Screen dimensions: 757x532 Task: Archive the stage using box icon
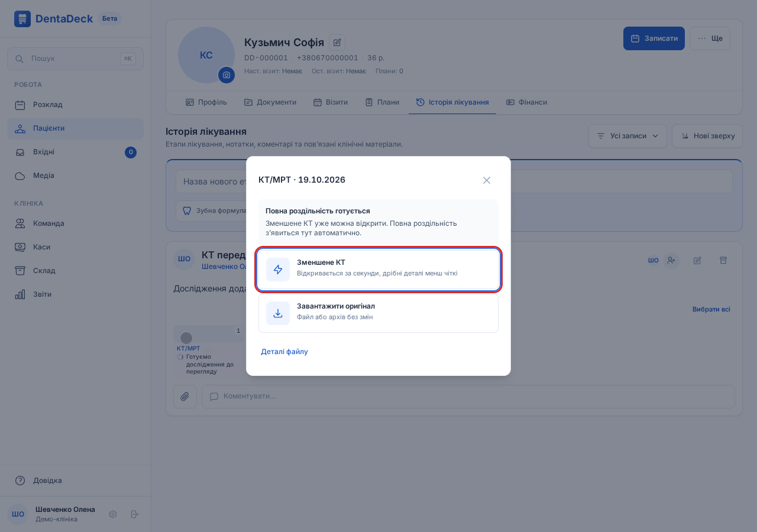723,260
